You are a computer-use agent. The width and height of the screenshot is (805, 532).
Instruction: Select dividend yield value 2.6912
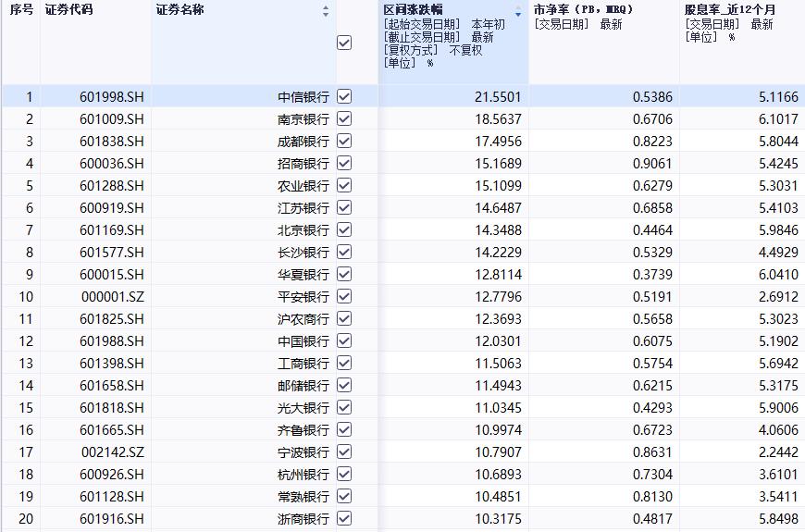pos(778,296)
